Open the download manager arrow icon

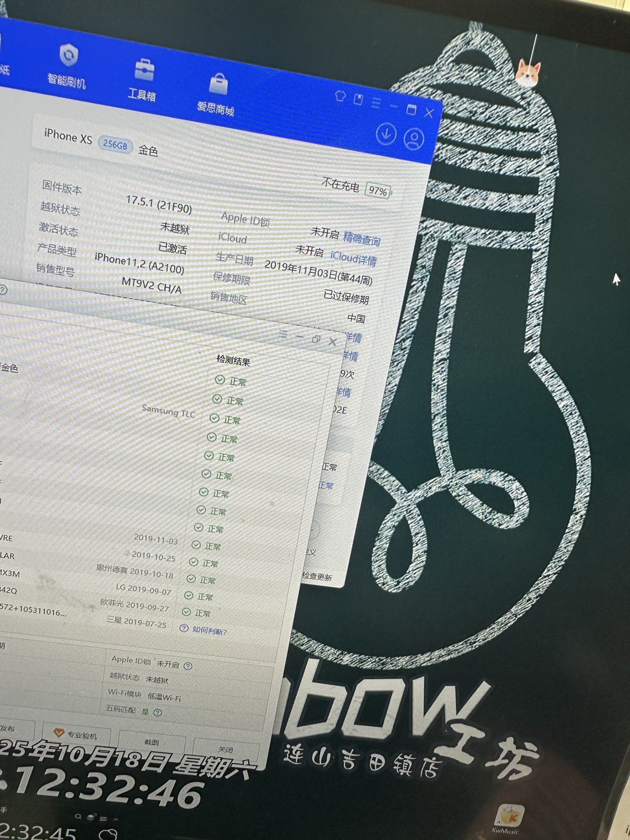(x=386, y=133)
